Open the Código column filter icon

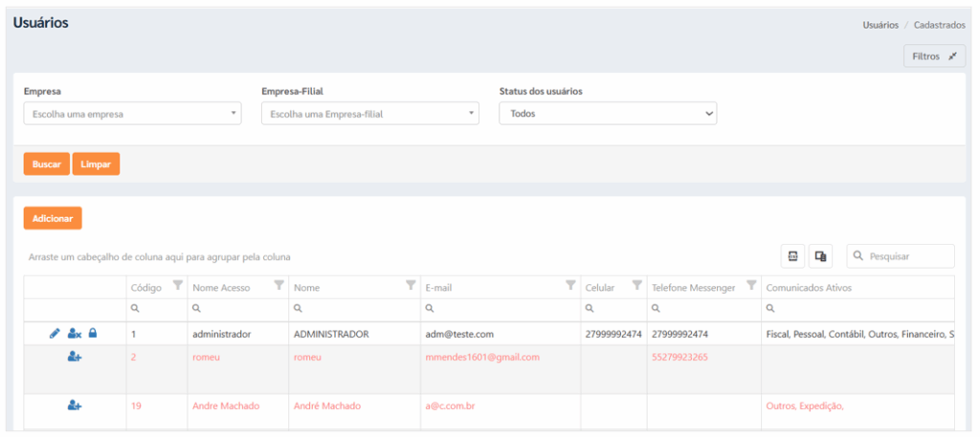click(177, 286)
